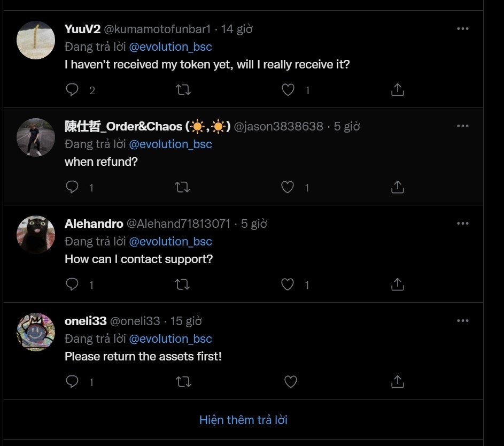Screen dimensions: 504x446
Task: Open Alehandro's cat profile picture
Action: tap(36, 234)
